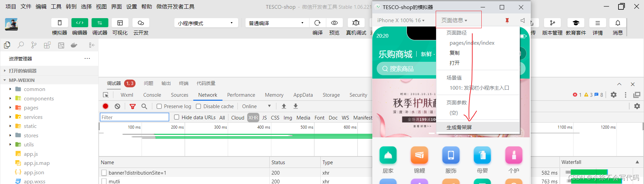Export HAR file download arrow icon
The width and height of the screenshot is (644, 184).
coord(296,106)
